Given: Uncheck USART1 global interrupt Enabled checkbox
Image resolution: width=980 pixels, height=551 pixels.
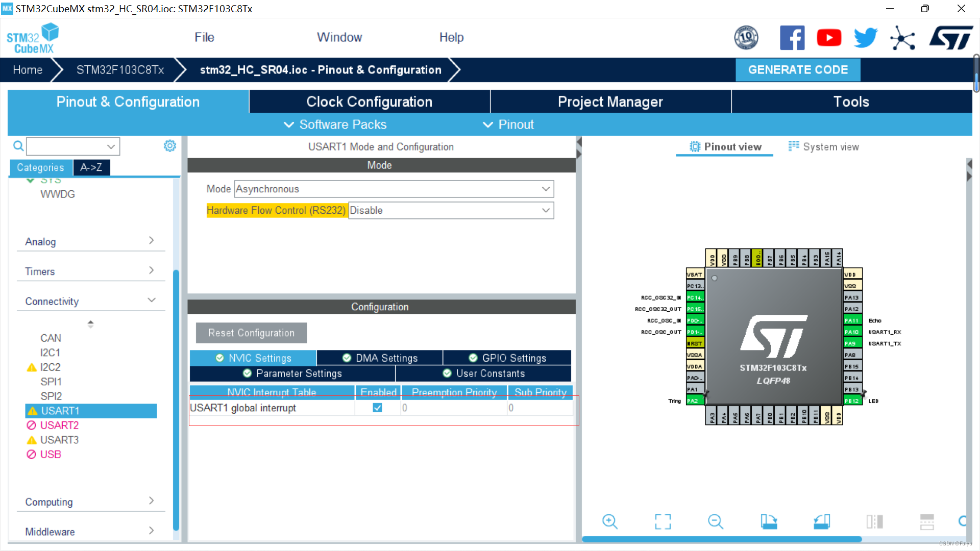Looking at the screenshot, I should (377, 408).
